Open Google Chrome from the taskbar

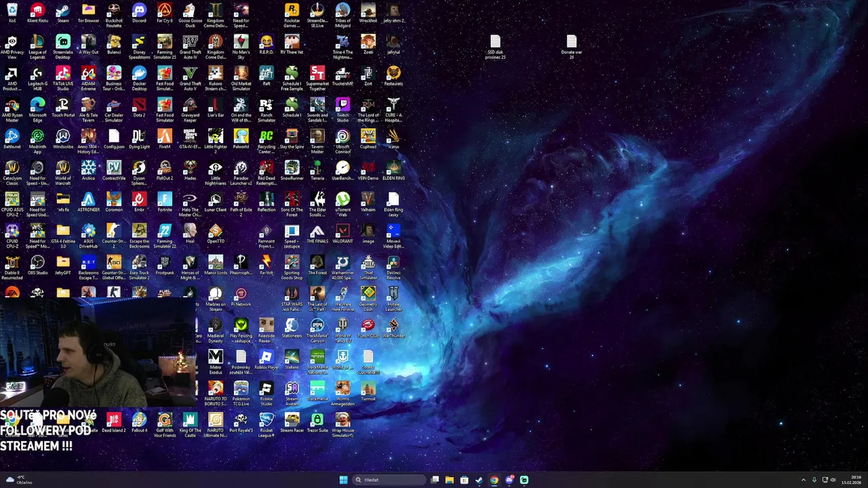[494, 480]
